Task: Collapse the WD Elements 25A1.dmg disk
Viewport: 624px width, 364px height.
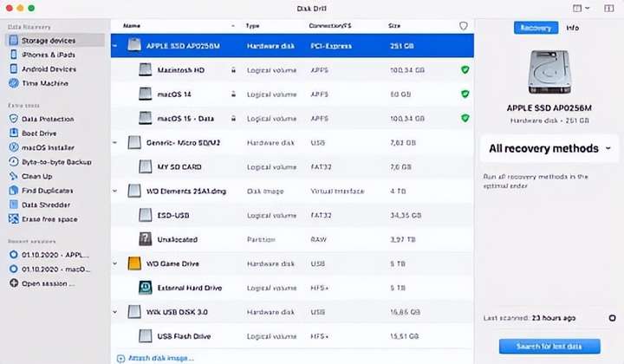Action: pyautogui.click(x=115, y=191)
